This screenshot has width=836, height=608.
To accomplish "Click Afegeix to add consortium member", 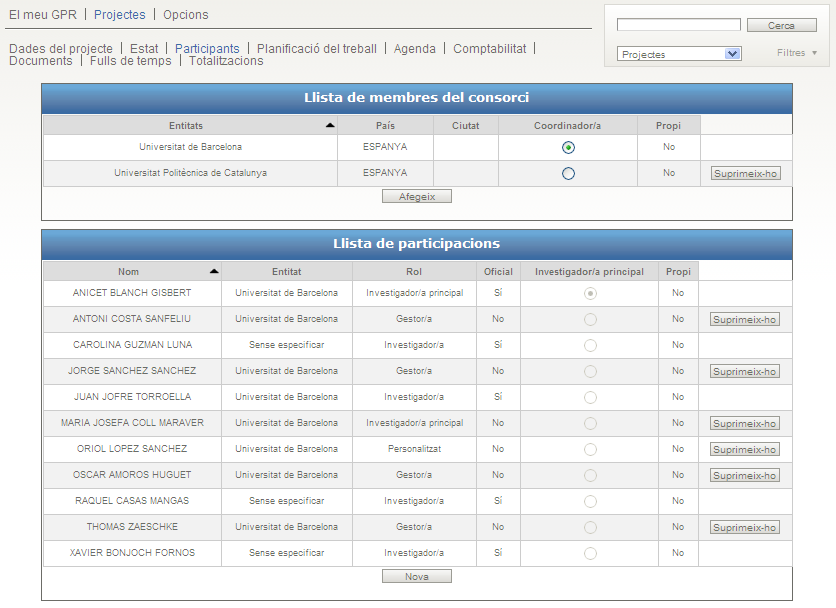I will (417, 197).
